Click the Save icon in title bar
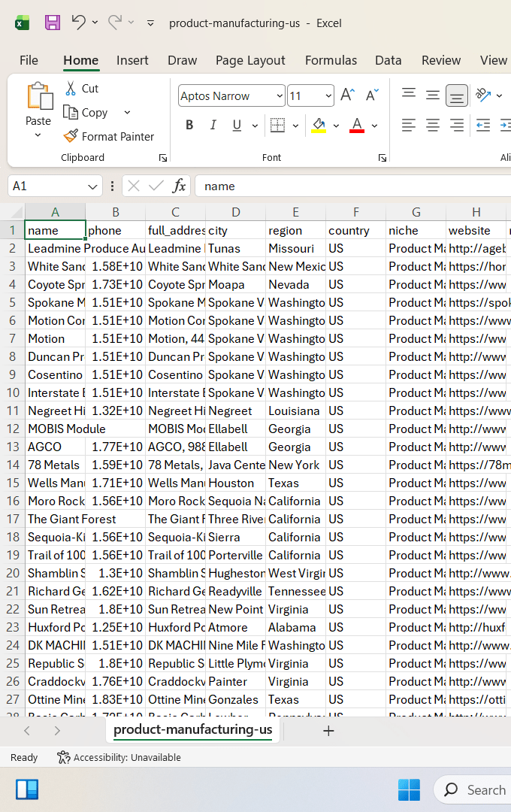511x812 pixels. click(53, 23)
